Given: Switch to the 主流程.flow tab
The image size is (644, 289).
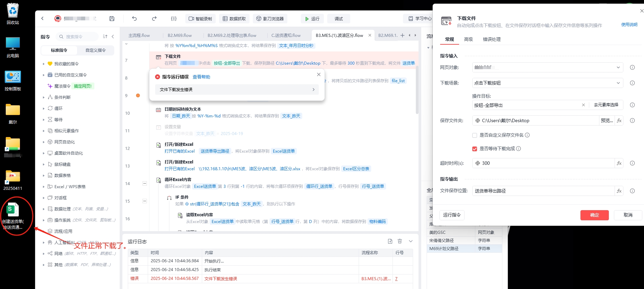Looking at the screenshot, I should (x=139, y=35).
